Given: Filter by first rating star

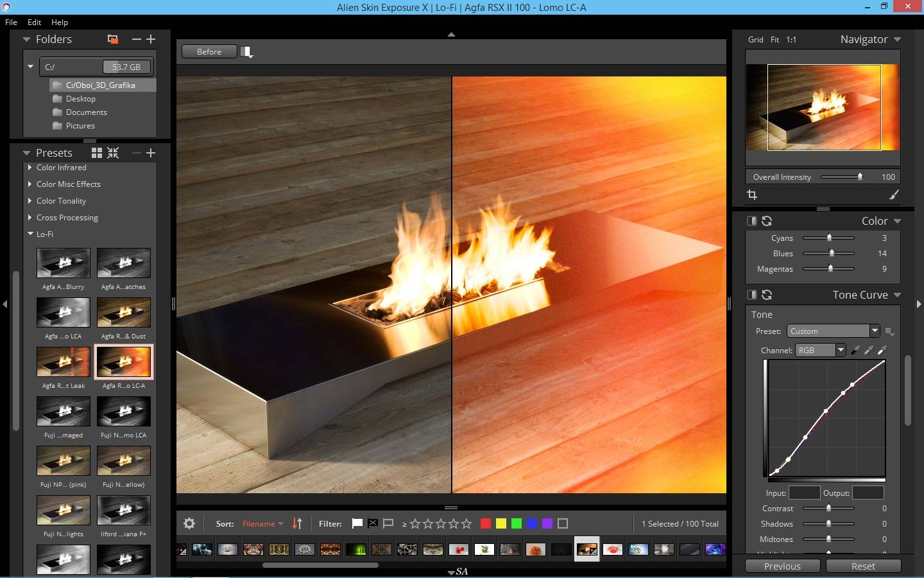Looking at the screenshot, I should click(x=415, y=523).
